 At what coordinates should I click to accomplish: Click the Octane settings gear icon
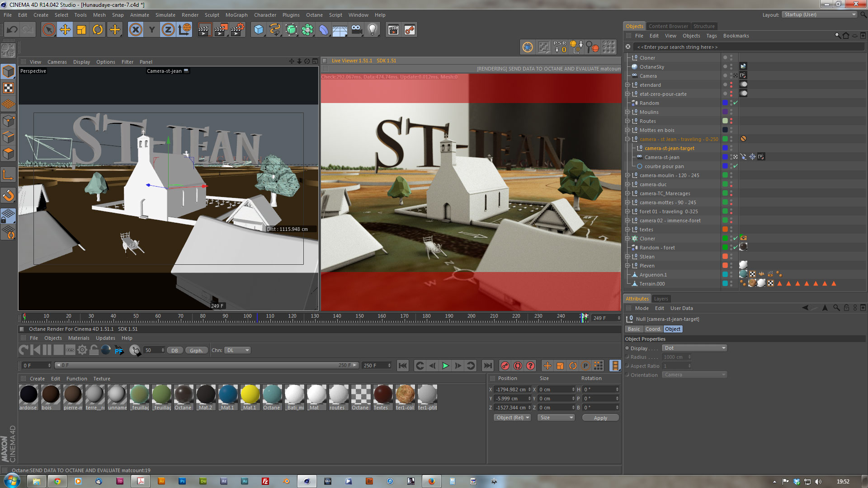click(82, 350)
